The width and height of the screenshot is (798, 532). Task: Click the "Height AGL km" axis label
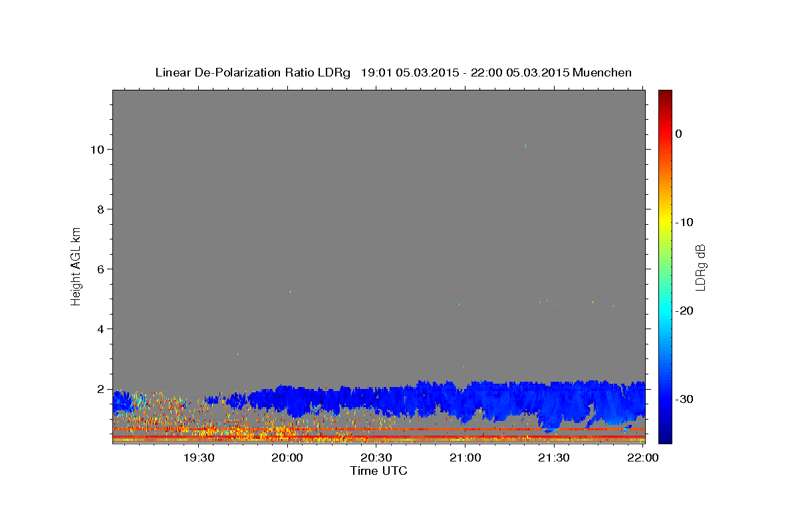click(76, 265)
